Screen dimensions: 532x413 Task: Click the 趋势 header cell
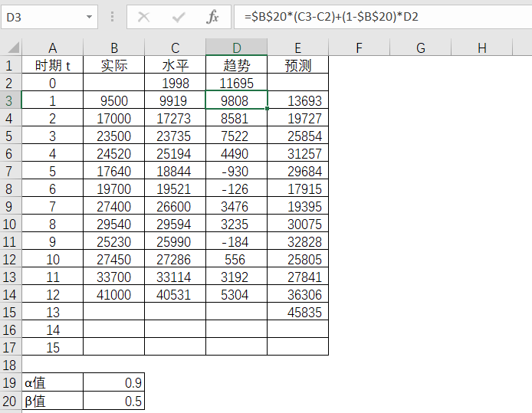pyautogui.click(x=236, y=65)
